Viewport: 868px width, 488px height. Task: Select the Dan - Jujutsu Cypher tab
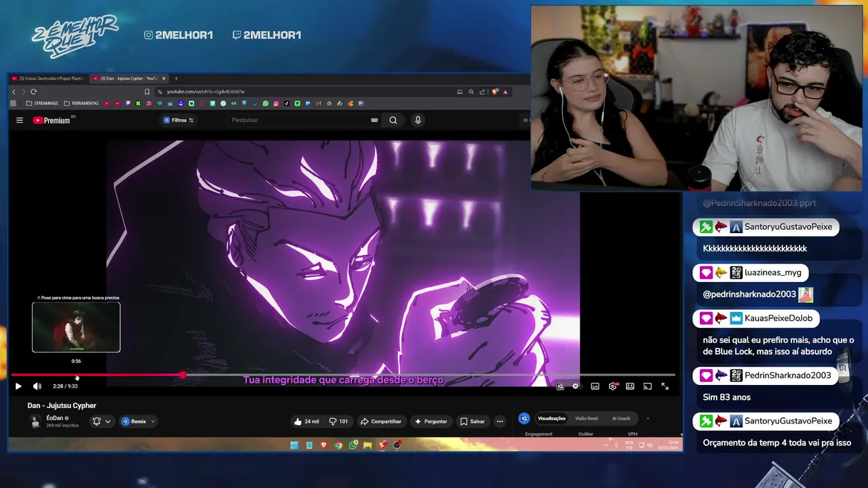127,79
